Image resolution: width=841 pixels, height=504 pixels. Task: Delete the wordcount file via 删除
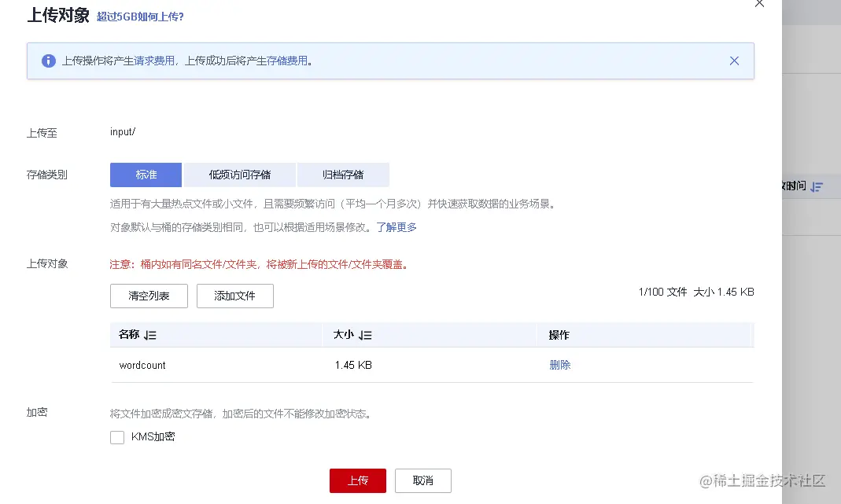coord(560,365)
